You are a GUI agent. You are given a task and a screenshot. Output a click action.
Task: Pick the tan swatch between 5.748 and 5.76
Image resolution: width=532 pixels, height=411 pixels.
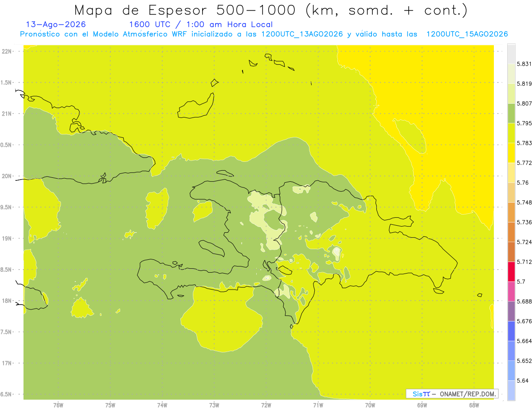pos(511,192)
